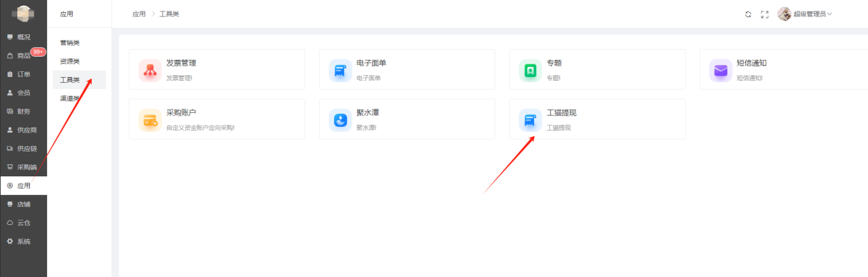The width and height of the screenshot is (868, 277).
Task: Open 供应链 in the left sidebar
Action: [x=24, y=148]
